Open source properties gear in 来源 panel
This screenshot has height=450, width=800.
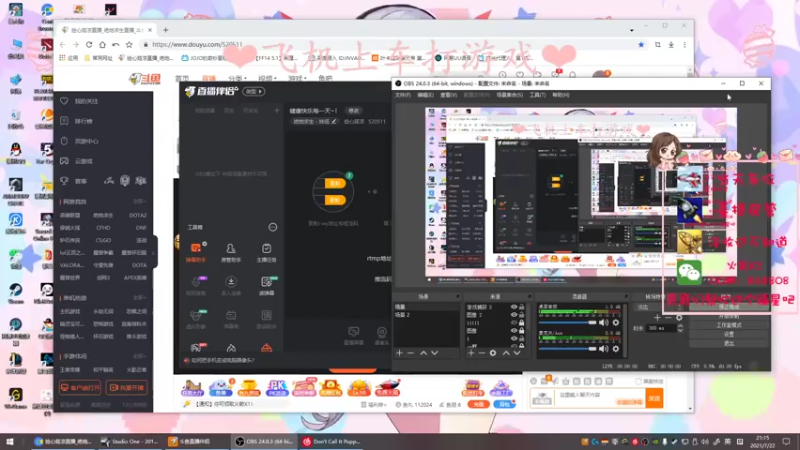click(x=493, y=353)
